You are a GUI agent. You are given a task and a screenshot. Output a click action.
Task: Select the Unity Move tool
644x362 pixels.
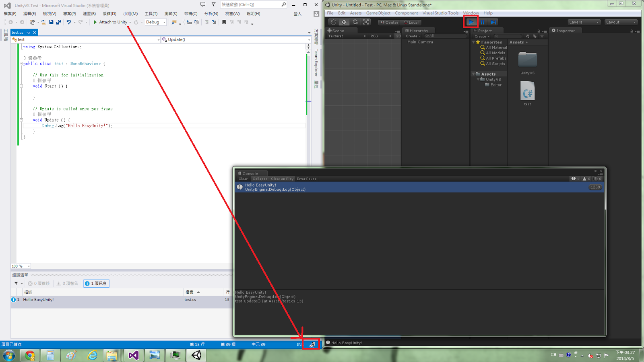(344, 22)
